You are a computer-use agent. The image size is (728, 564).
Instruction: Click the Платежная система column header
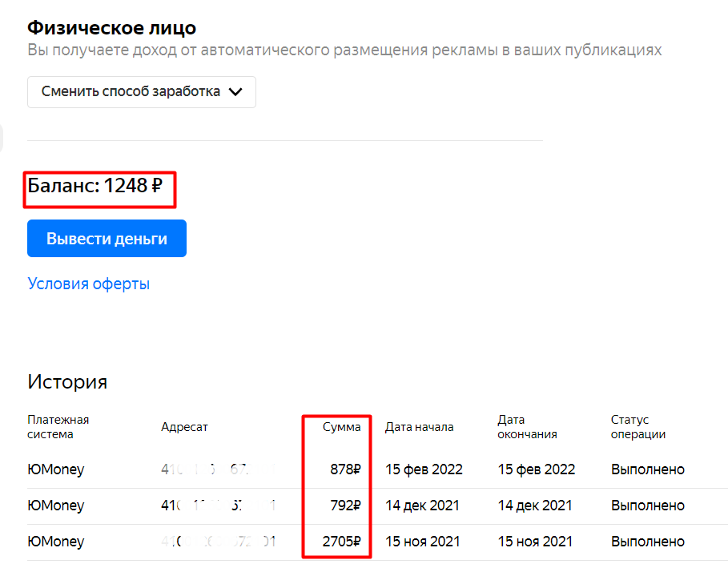tap(58, 427)
